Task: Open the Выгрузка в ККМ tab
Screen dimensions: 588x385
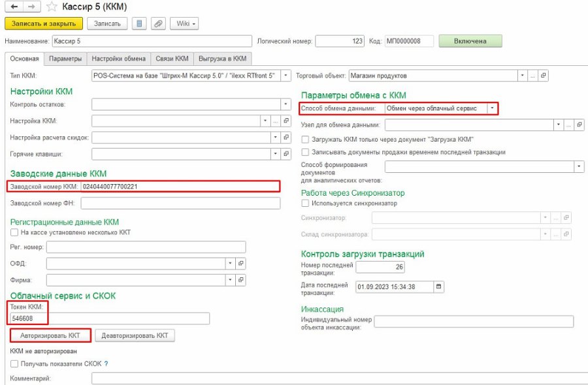Action: tap(222, 59)
